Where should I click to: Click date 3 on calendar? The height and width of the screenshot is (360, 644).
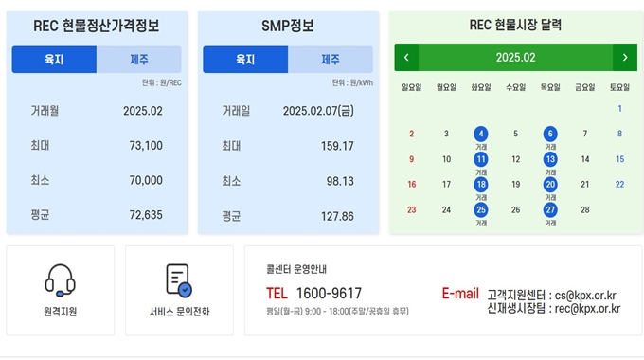point(446,134)
